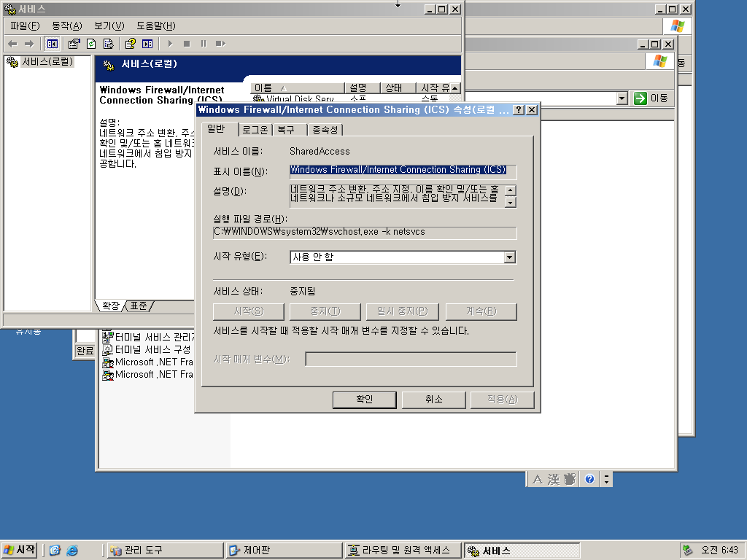
Task: Select 서비스(로컬) in the console tree
Action: tap(47, 61)
